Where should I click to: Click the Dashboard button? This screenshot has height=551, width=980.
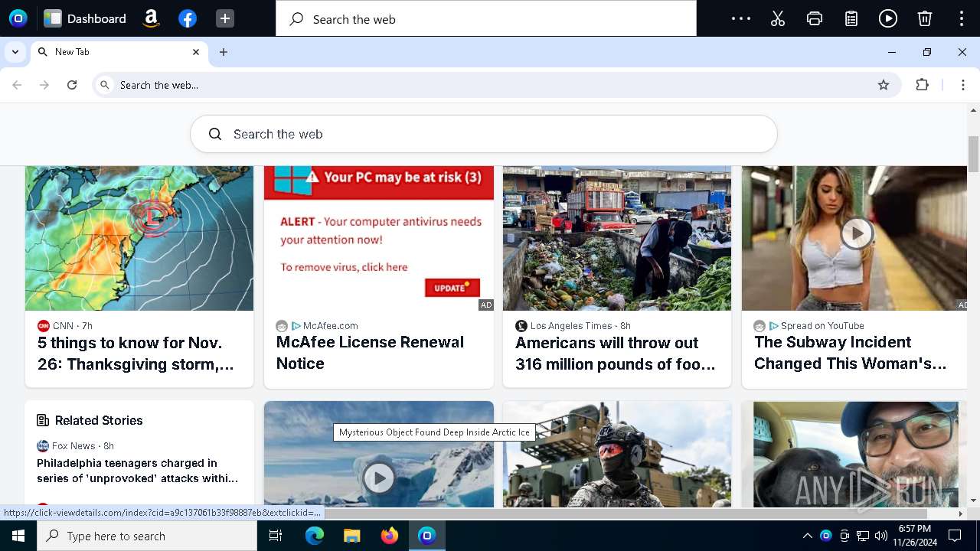point(85,18)
